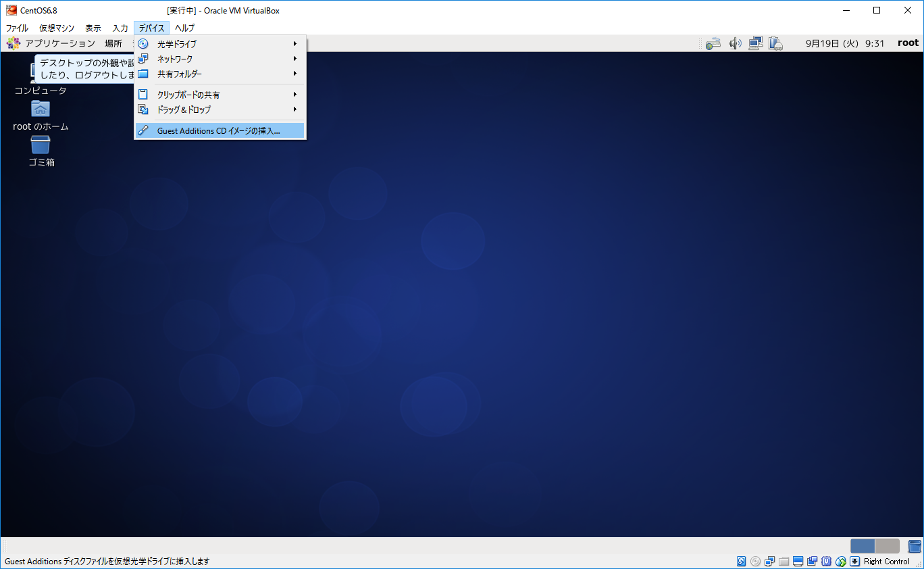Click the keyboard input method panel icon

(x=713, y=43)
